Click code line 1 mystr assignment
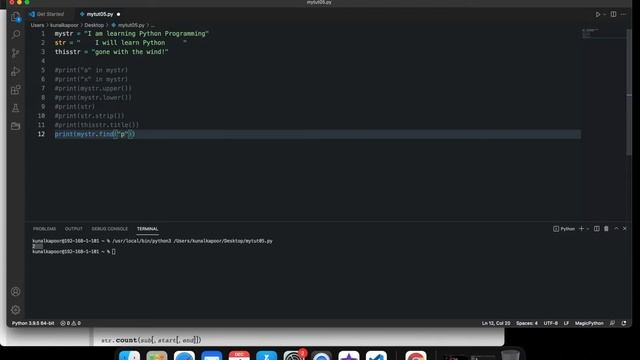The width and height of the screenshot is (640, 360). click(131, 33)
